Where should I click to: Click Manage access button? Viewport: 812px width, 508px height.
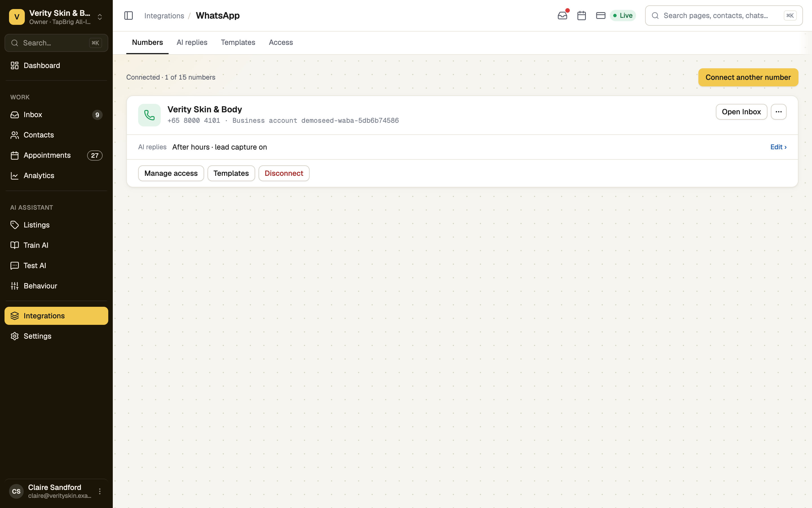[x=171, y=173]
